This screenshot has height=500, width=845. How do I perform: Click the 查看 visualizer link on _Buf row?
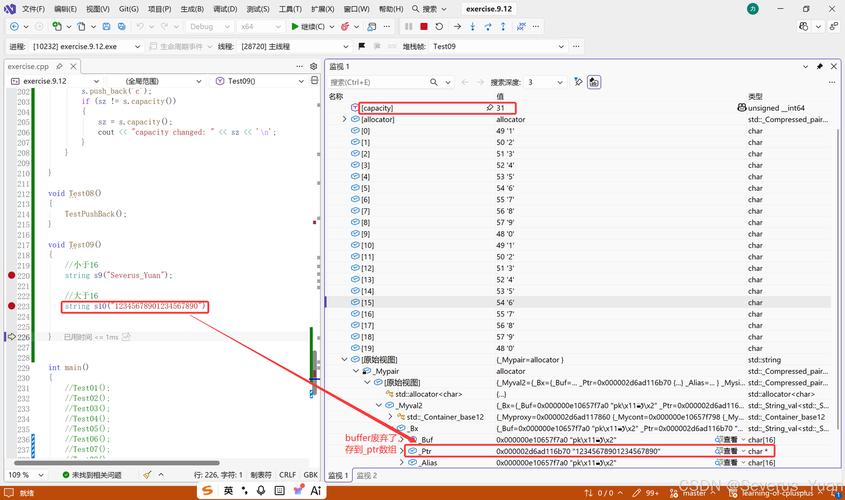[x=726, y=440]
